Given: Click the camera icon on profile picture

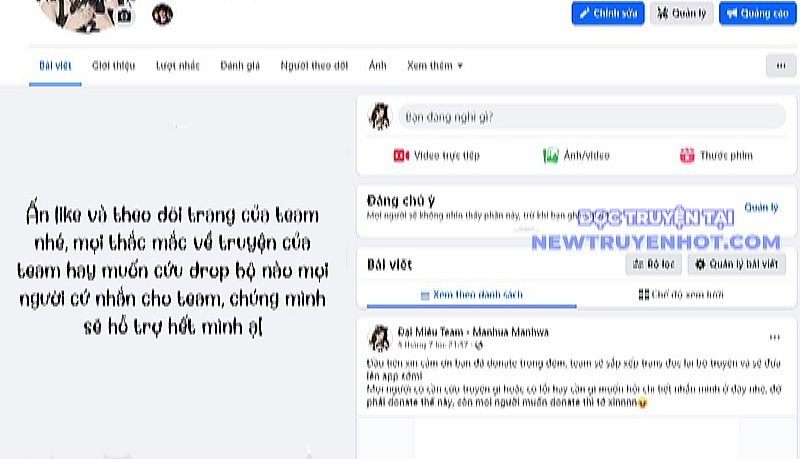Looking at the screenshot, I should point(124,15).
